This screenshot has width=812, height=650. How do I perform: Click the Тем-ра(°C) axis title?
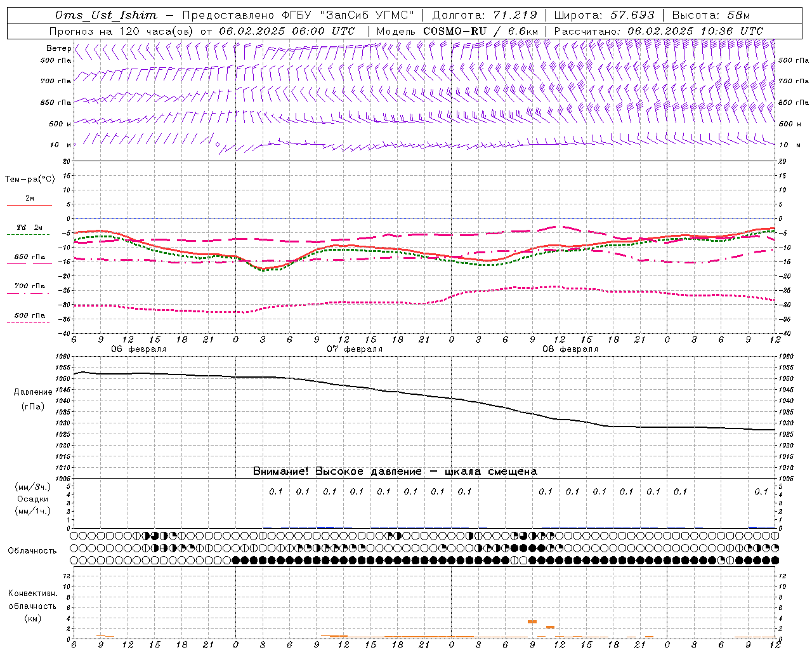[30, 180]
